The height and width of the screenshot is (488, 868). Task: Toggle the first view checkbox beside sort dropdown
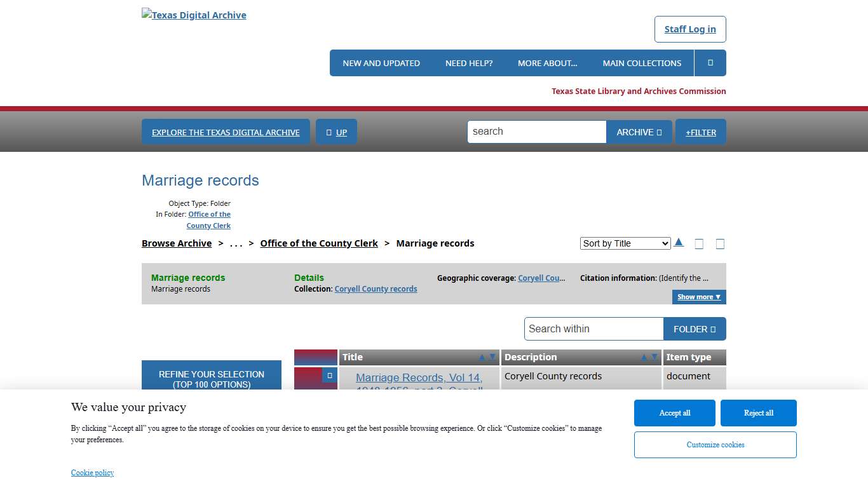point(699,243)
